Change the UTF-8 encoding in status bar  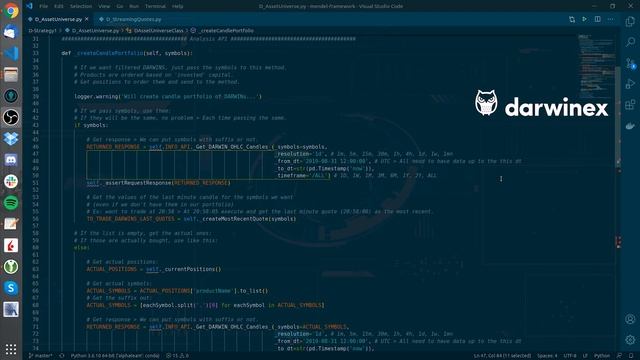click(x=570, y=356)
